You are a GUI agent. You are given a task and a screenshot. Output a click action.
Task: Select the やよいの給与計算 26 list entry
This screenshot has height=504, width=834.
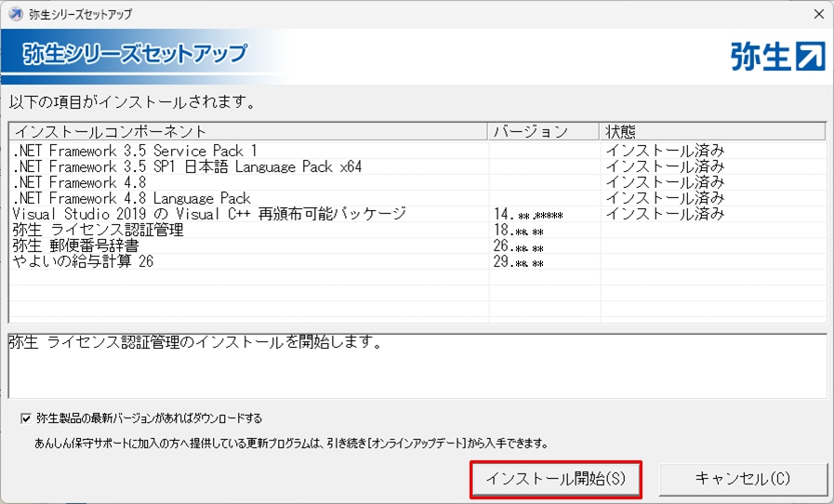pos(84,261)
